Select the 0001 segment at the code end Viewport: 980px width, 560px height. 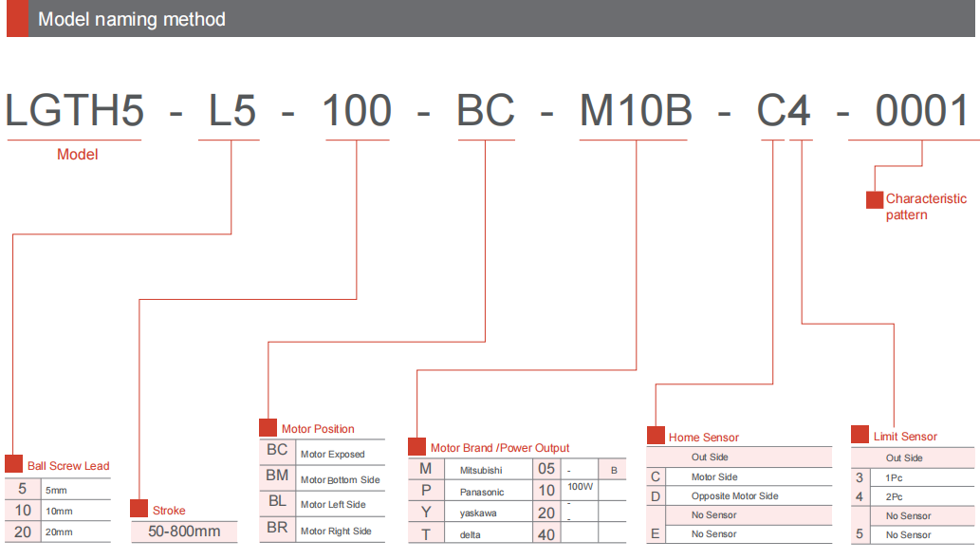pos(922,112)
